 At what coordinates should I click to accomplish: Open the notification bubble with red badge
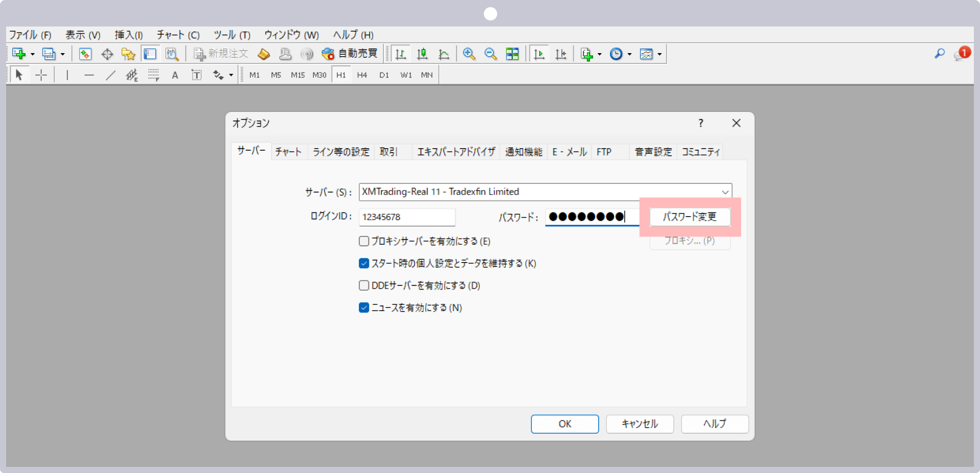[962, 53]
